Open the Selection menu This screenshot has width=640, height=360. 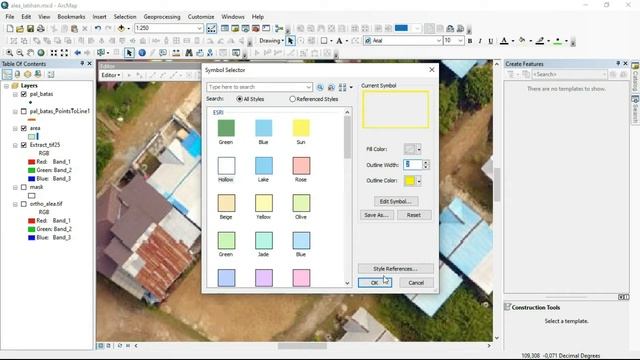125,17
